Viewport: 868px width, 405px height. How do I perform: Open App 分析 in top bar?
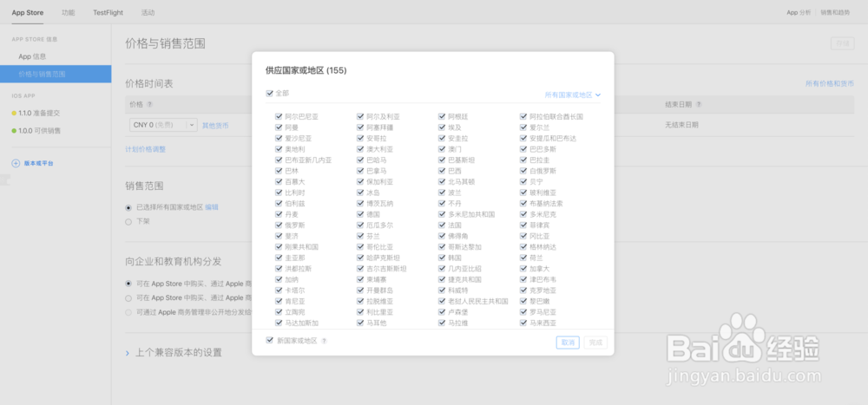pos(799,12)
